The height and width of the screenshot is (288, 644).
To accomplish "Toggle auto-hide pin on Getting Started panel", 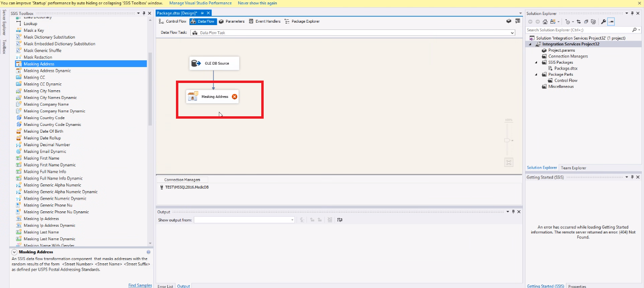I will 632,177.
